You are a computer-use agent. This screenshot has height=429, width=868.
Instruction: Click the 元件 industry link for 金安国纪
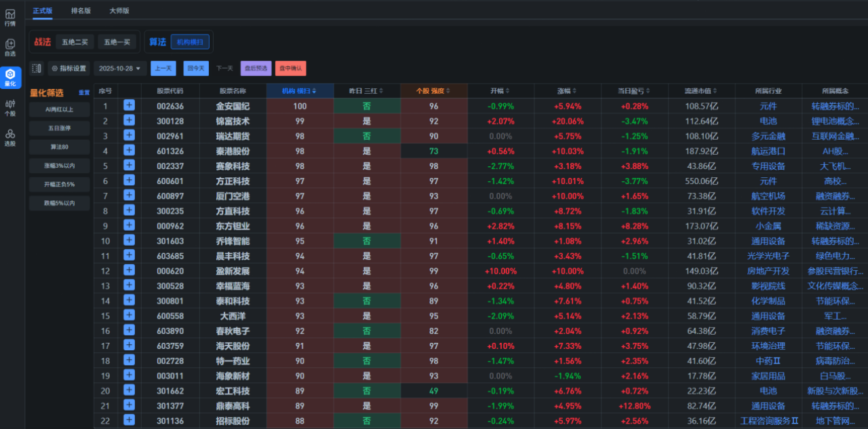768,106
